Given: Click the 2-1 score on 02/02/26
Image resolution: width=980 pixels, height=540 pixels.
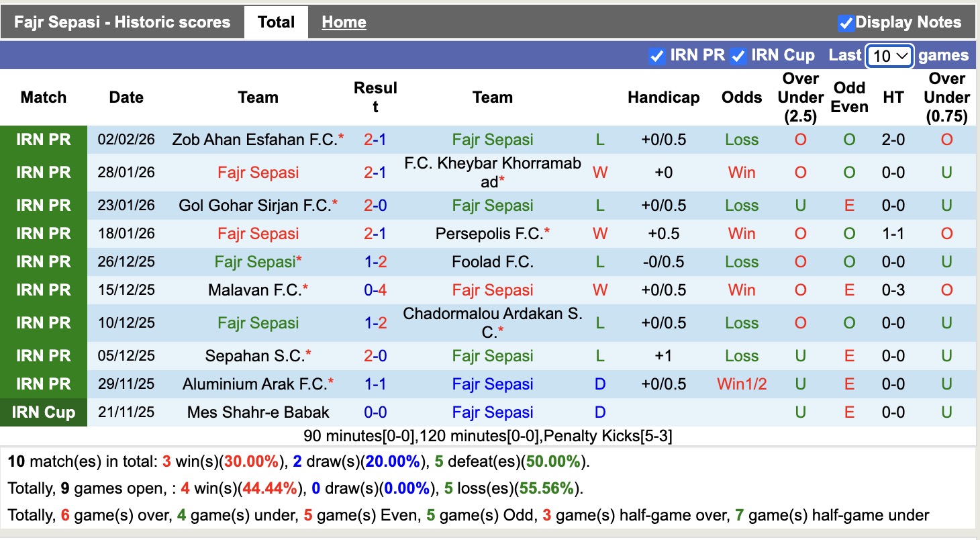Looking at the screenshot, I should [375, 140].
